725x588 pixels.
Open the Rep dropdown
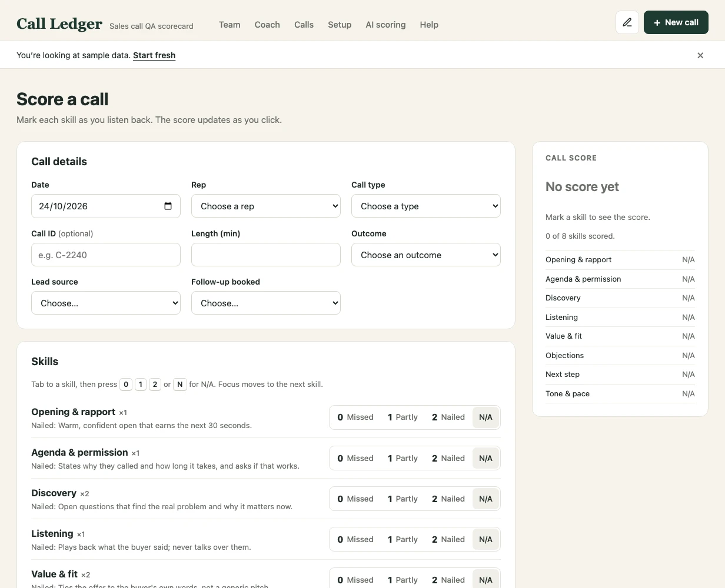click(x=266, y=206)
